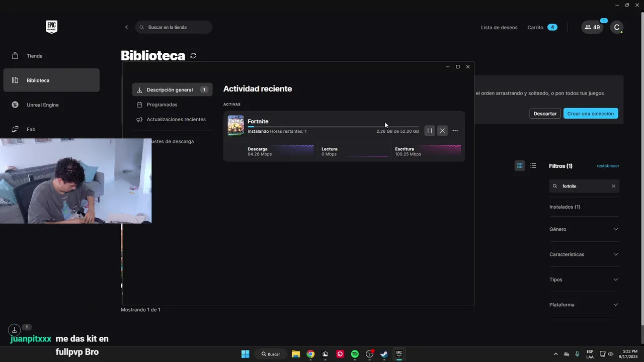
Task: Show hidden system tray icons
Action: (x=555, y=354)
